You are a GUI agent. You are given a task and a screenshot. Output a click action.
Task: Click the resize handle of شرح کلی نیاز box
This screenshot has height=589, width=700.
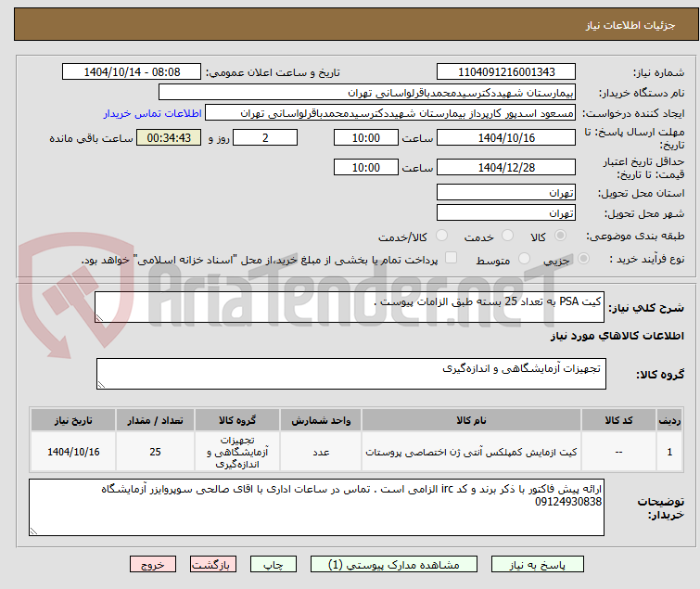(x=99, y=318)
